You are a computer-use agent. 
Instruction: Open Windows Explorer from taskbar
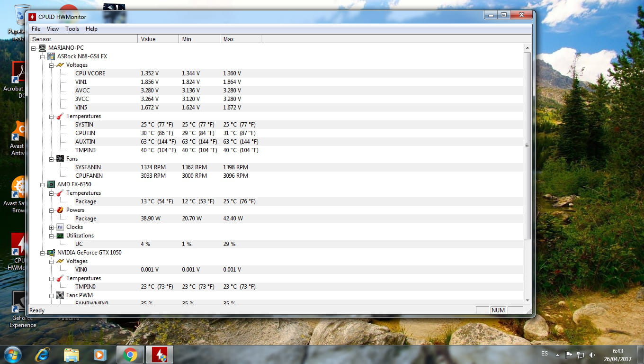pos(72,355)
